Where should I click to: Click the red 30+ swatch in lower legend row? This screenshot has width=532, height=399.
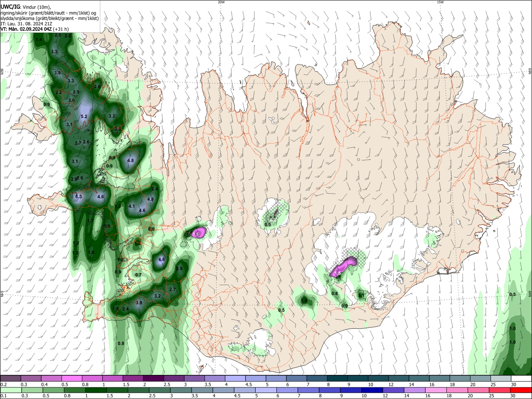coord(521,390)
